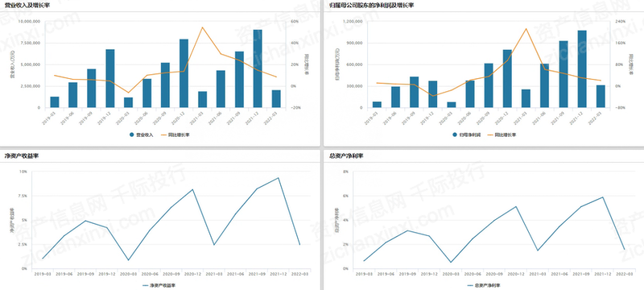Screen dimensions: 644x290
Task: Select the 2019-06 bar in 营业收入 chart
Action: [x=73, y=95]
